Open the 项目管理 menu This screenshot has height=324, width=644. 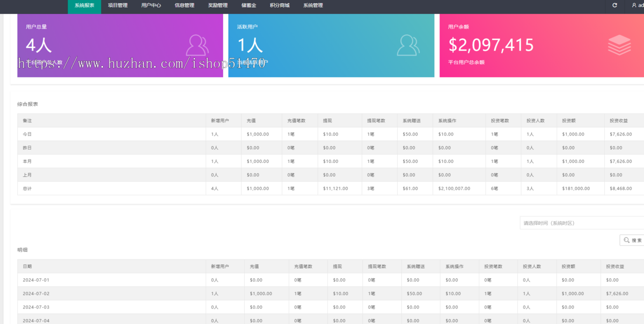(118, 5)
